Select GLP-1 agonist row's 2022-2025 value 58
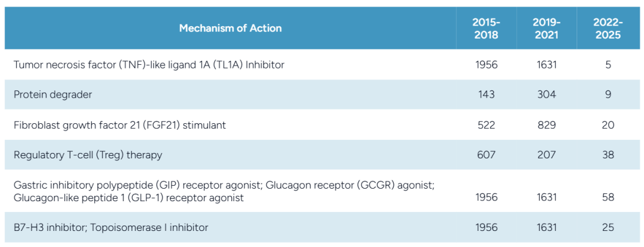Image resolution: width=644 pixels, height=247 pixels. 608,197
